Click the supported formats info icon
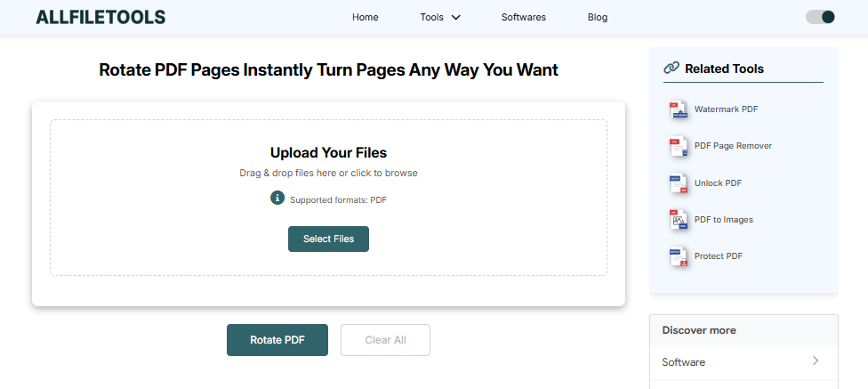868x389 pixels. click(277, 198)
